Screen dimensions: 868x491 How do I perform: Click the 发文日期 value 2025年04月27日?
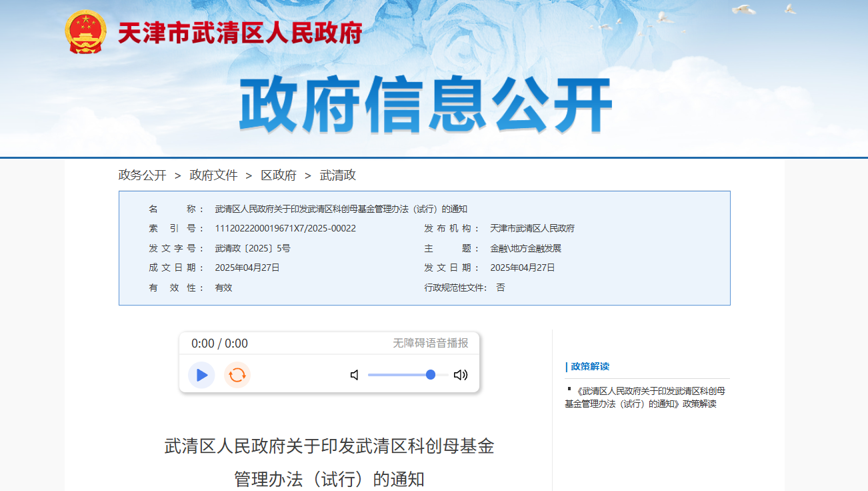tap(523, 268)
